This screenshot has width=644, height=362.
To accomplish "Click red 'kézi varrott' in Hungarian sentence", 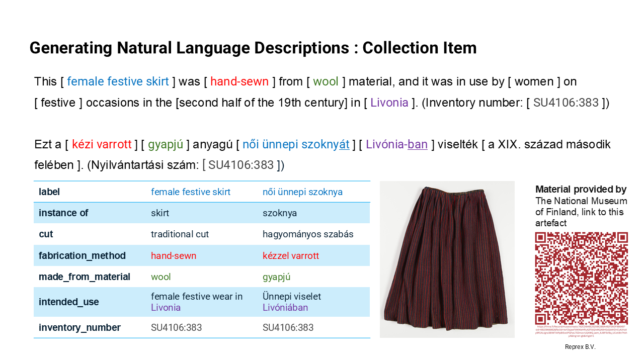I will click(x=102, y=145).
